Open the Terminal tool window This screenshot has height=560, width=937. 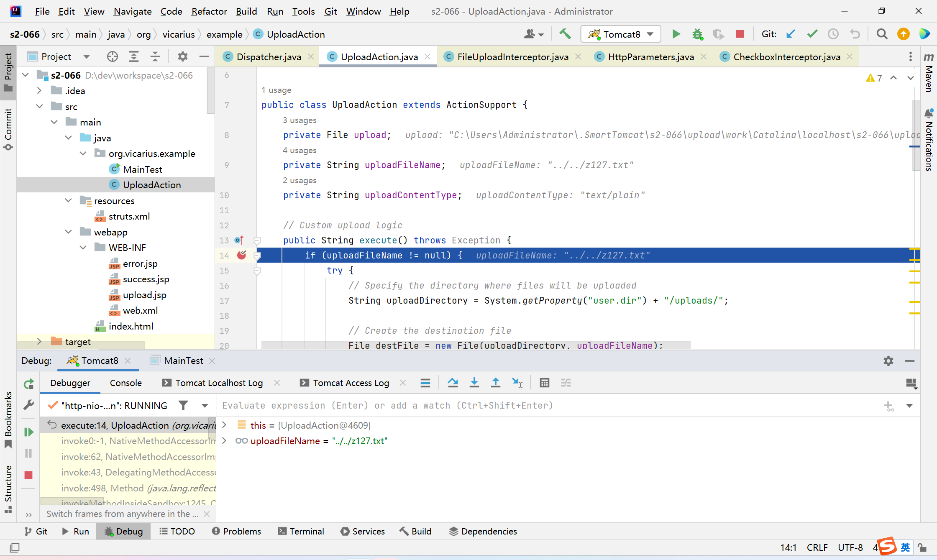(301, 531)
